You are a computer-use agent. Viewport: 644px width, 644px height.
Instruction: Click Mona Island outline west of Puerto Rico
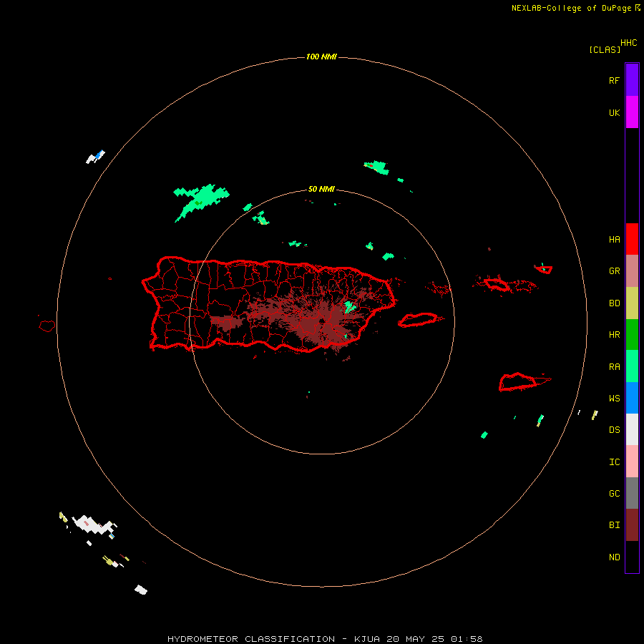pos(47,326)
